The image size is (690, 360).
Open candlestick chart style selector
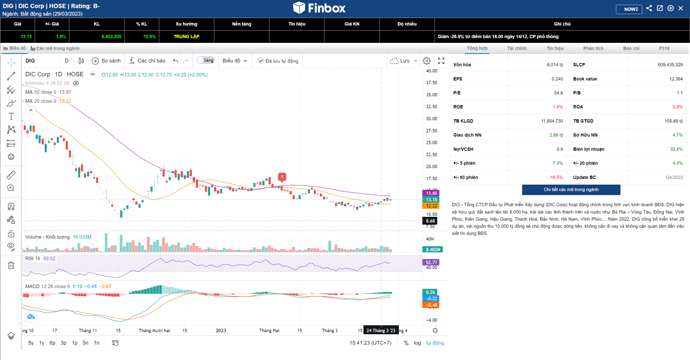point(81,61)
